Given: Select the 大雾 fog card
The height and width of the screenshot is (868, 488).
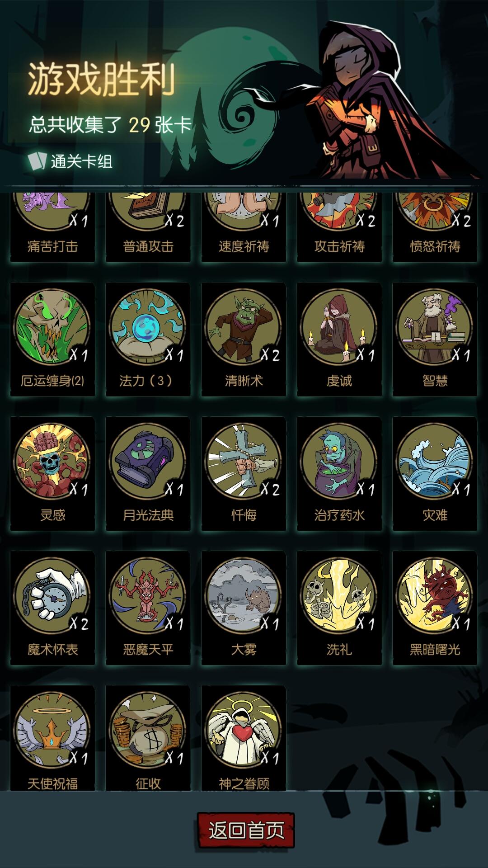Looking at the screenshot, I should pos(244,608).
